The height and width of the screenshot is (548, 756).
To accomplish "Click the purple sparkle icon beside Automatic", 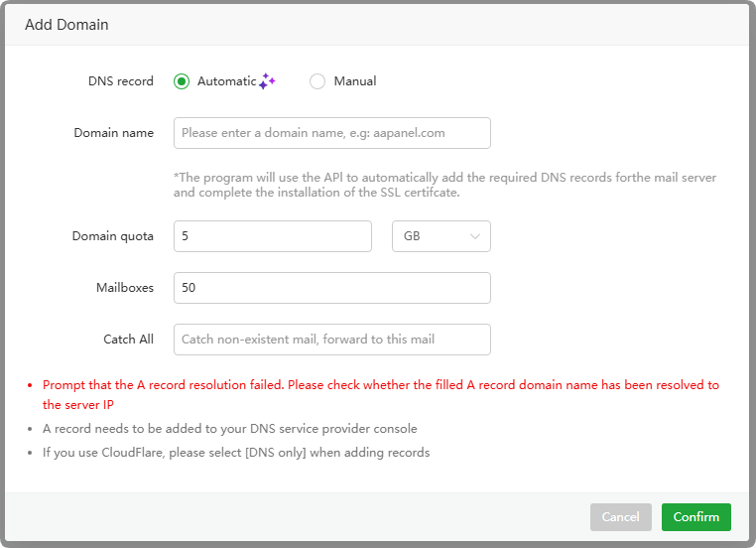I will point(267,82).
